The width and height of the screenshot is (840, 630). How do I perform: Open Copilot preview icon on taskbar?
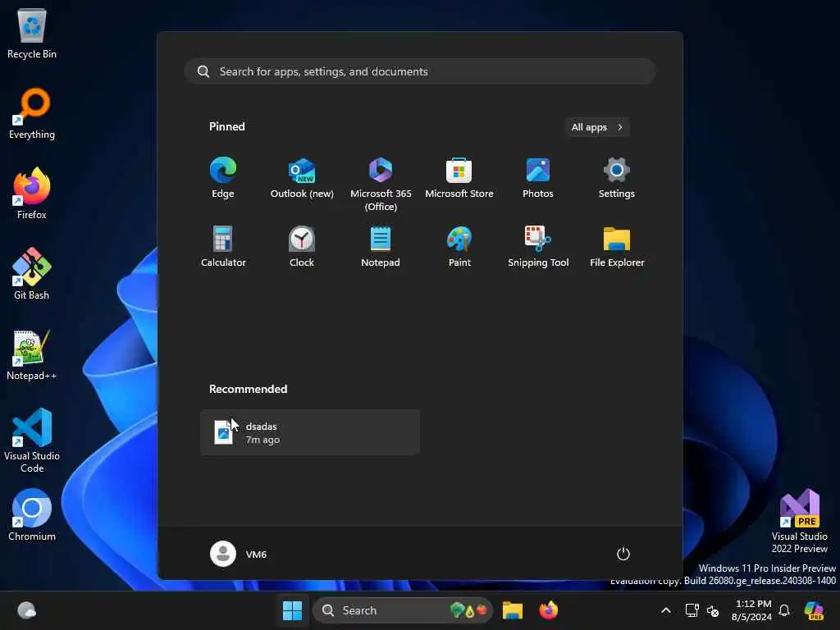(x=814, y=610)
